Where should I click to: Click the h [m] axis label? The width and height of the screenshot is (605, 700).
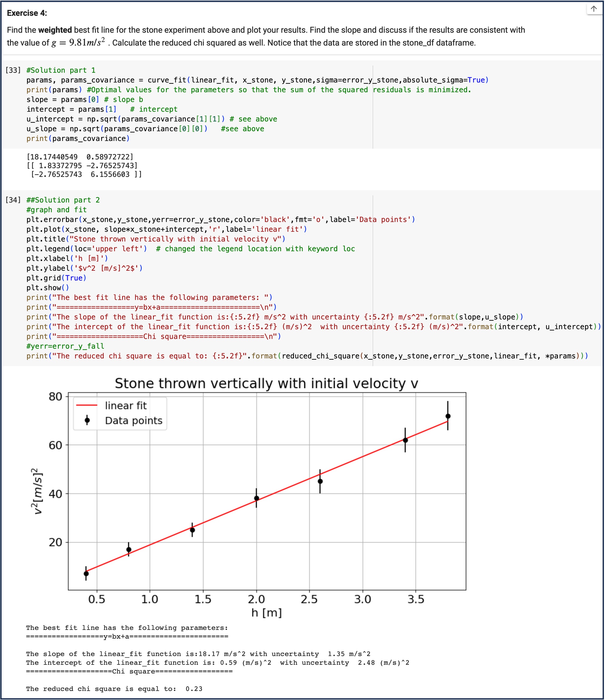tap(267, 612)
